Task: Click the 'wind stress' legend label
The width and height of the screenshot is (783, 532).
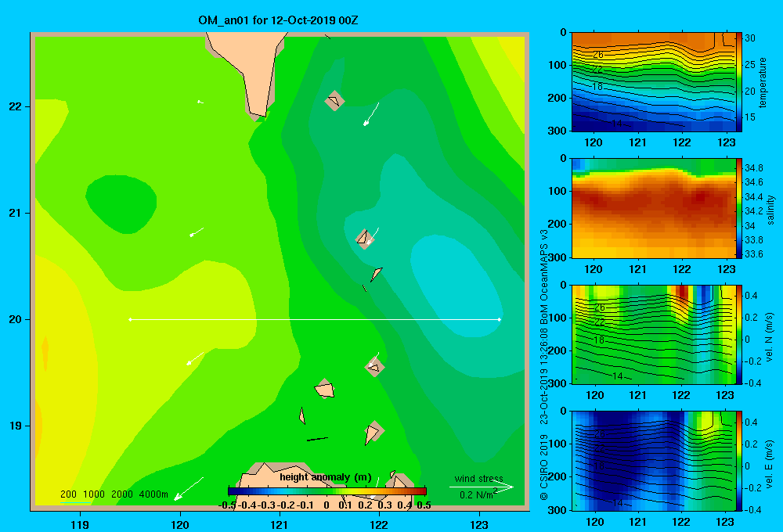Action: [x=479, y=478]
